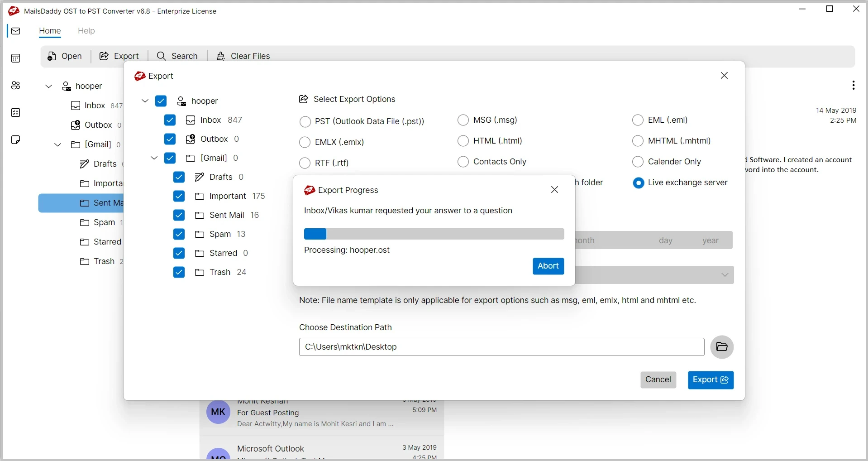
Task: Uncheck the hooper root checkbox
Action: pos(161,101)
